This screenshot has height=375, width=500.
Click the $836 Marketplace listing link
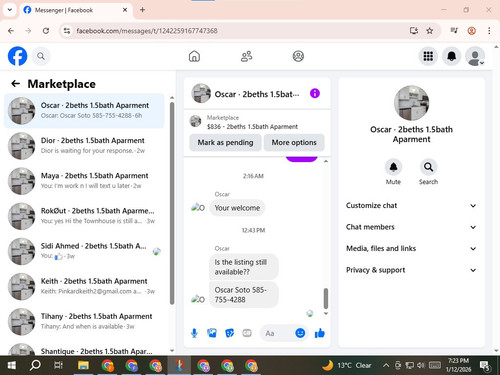coord(252,127)
